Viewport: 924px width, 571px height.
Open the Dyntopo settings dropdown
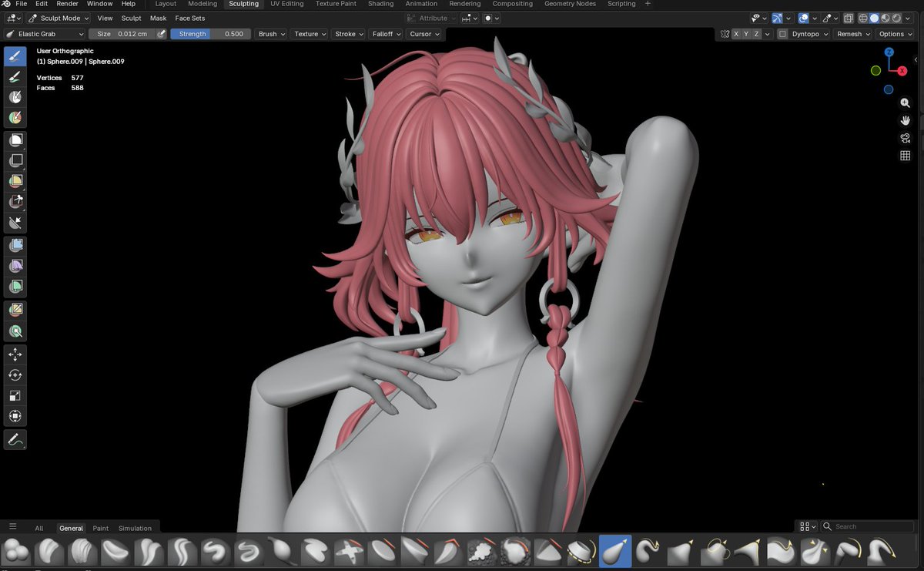tap(811, 34)
